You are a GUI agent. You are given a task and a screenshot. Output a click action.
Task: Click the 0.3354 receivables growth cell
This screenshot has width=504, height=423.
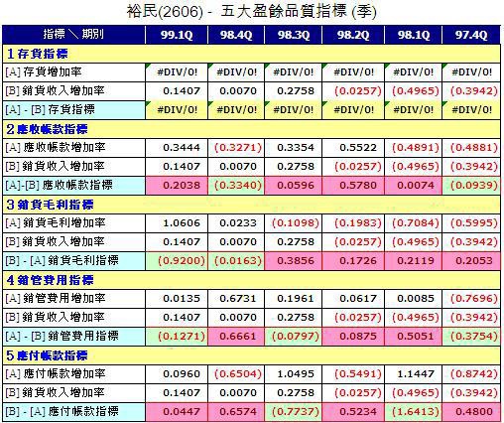tap(294, 148)
